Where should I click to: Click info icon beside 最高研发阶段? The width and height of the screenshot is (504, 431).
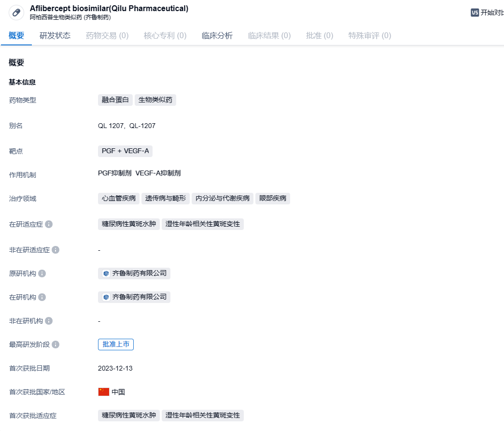click(56, 345)
